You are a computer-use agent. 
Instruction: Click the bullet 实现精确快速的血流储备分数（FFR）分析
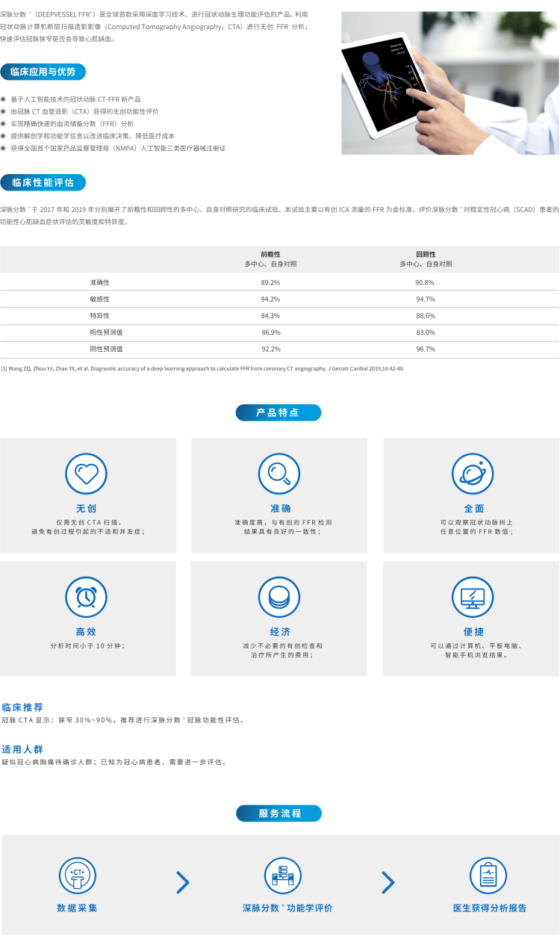72,123
